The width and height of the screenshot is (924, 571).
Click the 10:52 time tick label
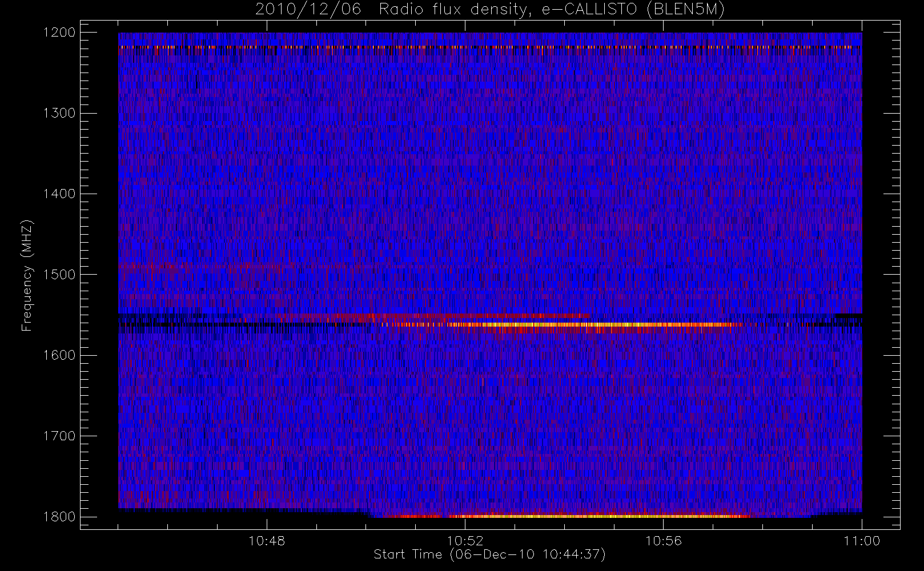465,541
